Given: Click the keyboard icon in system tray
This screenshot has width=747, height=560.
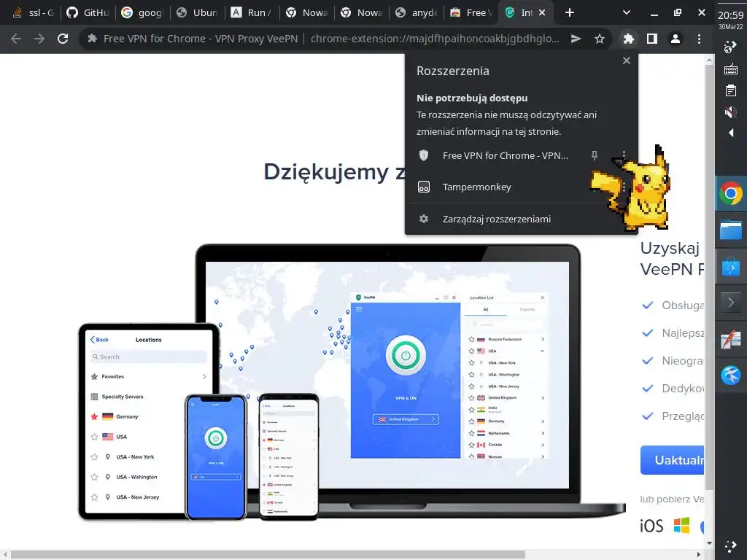Looking at the screenshot, I should 731,69.
